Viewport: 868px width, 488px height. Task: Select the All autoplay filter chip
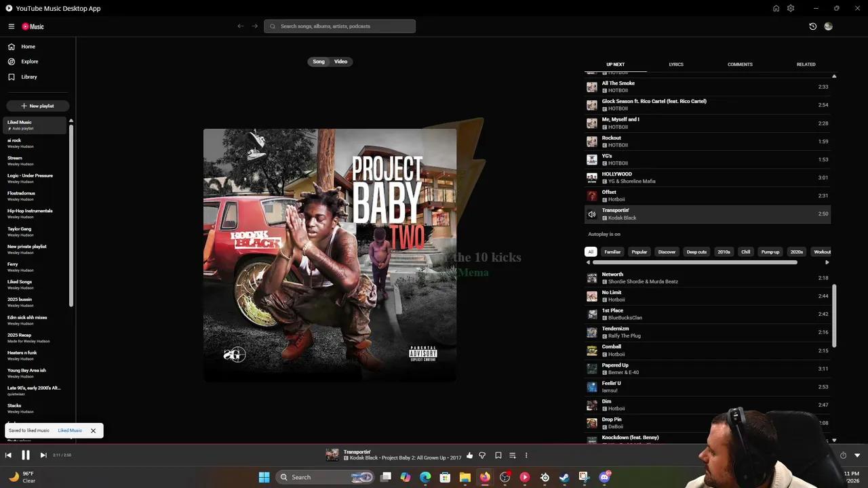[x=591, y=252]
